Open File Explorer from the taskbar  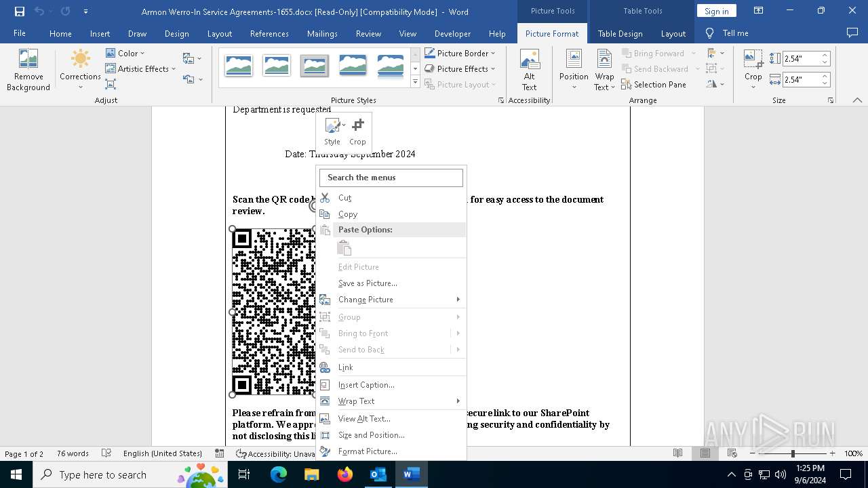coord(311,474)
